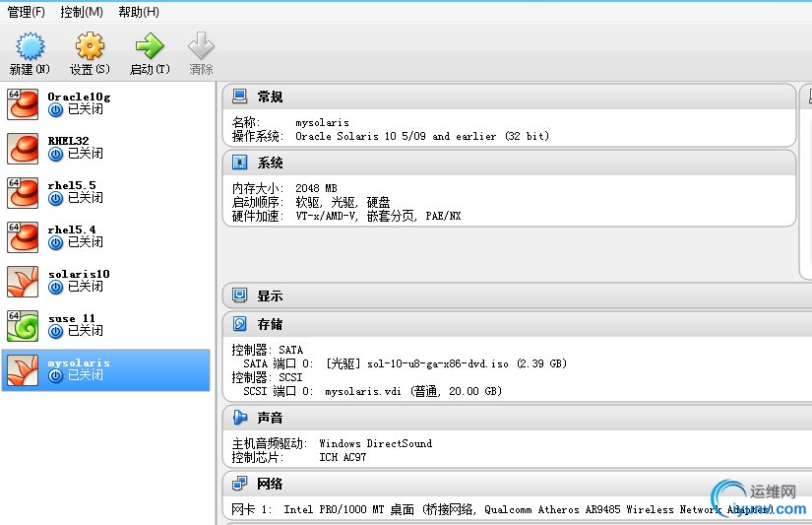This screenshot has width=812, height=525.
Task: Click the 控制器: SATA line
Action: (x=267, y=350)
